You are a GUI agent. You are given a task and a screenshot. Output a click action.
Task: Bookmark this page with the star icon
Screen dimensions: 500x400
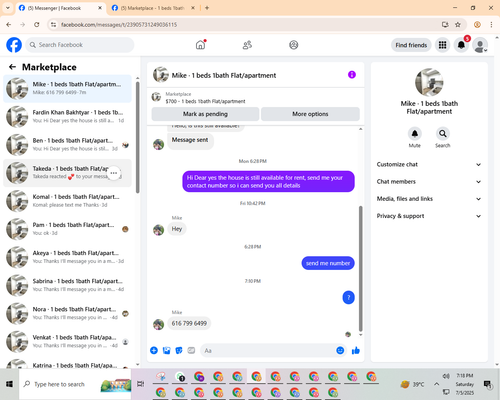pyautogui.click(x=458, y=24)
